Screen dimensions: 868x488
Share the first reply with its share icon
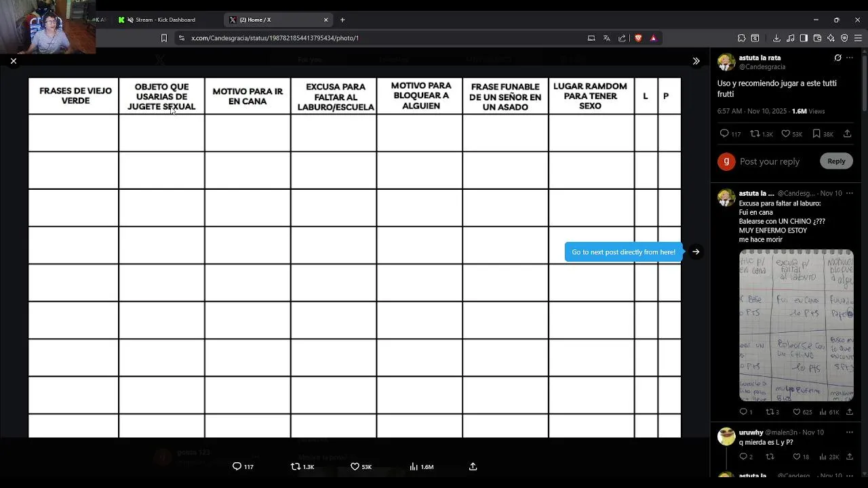[850, 412]
